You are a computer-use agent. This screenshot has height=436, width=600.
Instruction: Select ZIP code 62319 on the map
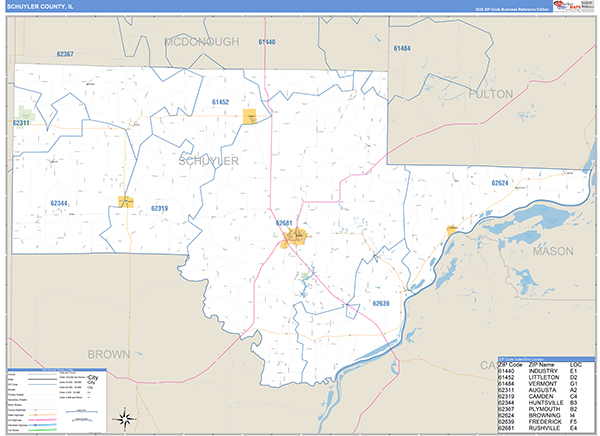pyautogui.click(x=160, y=209)
